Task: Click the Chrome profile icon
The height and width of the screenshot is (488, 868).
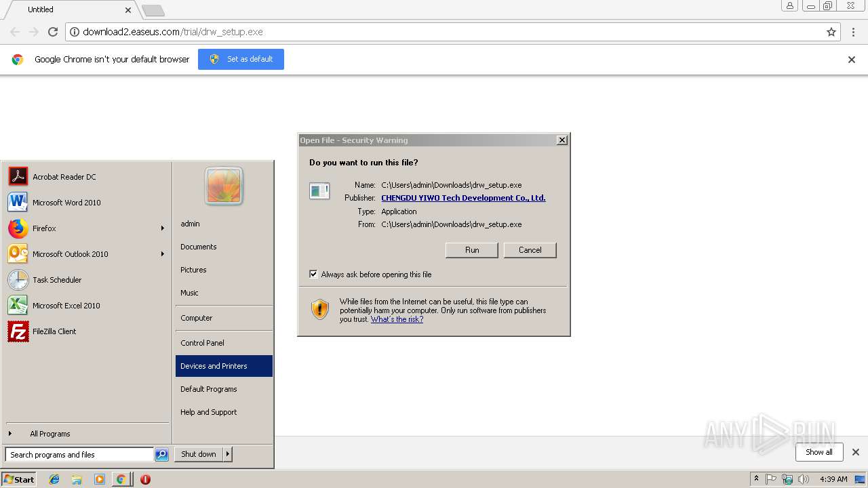Action: [790, 5]
